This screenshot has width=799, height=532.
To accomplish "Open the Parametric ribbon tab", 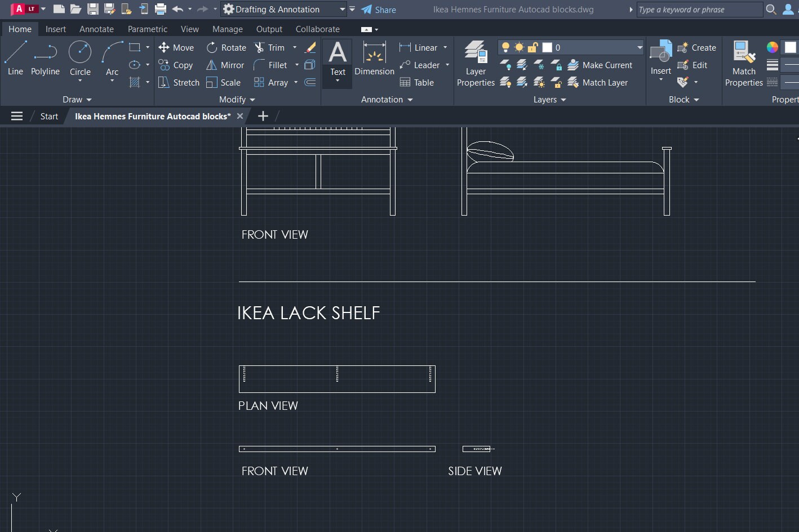I will (x=147, y=29).
